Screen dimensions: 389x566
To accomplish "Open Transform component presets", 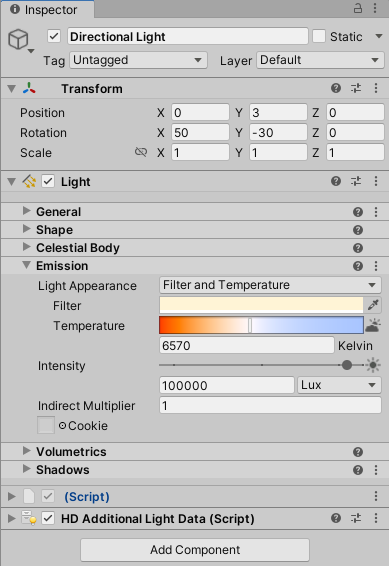I will coord(356,88).
